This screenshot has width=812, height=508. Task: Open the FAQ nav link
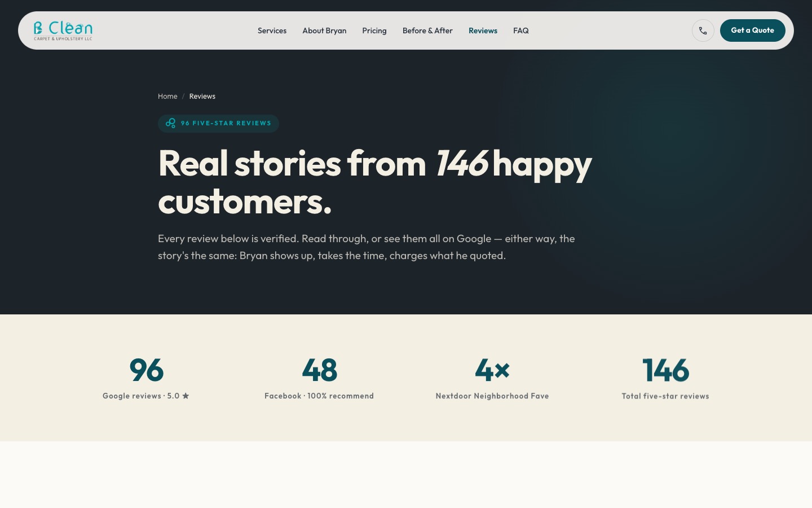coord(520,30)
